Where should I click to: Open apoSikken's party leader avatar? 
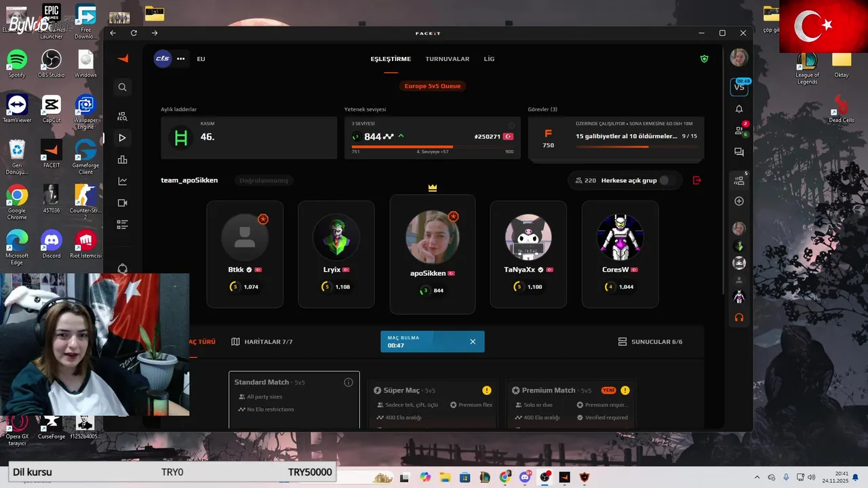(433, 237)
